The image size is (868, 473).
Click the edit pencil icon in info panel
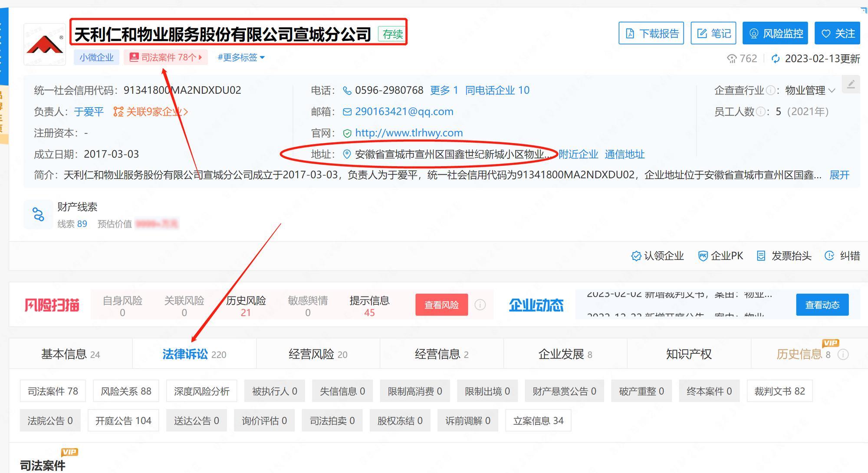pyautogui.click(x=851, y=84)
